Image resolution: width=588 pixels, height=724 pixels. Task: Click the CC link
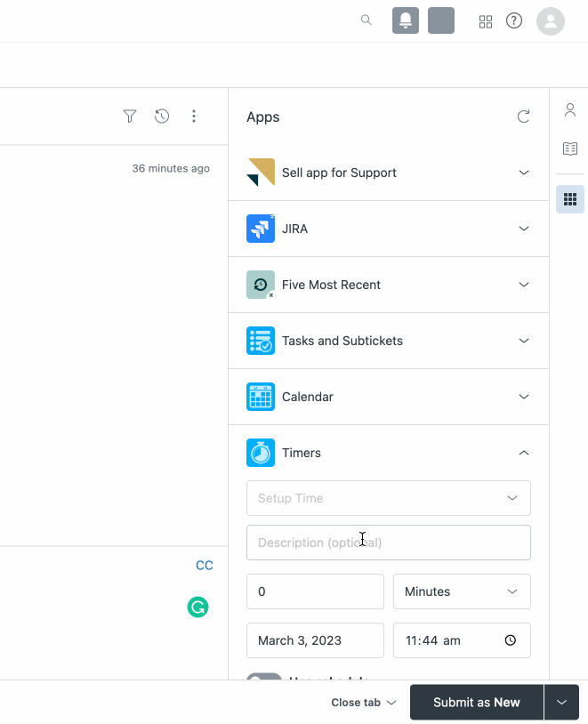[x=205, y=566]
